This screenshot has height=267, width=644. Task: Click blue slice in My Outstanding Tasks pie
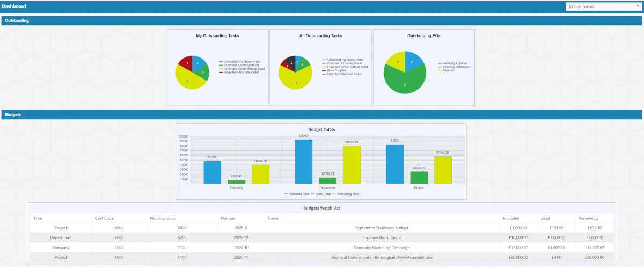(199, 62)
